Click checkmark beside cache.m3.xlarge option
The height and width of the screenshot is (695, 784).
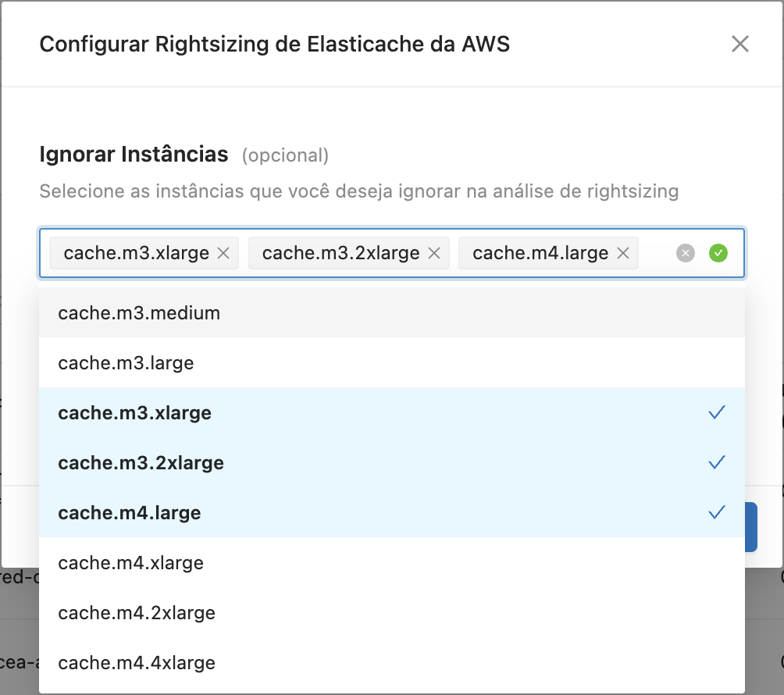pyautogui.click(x=717, y=412)
